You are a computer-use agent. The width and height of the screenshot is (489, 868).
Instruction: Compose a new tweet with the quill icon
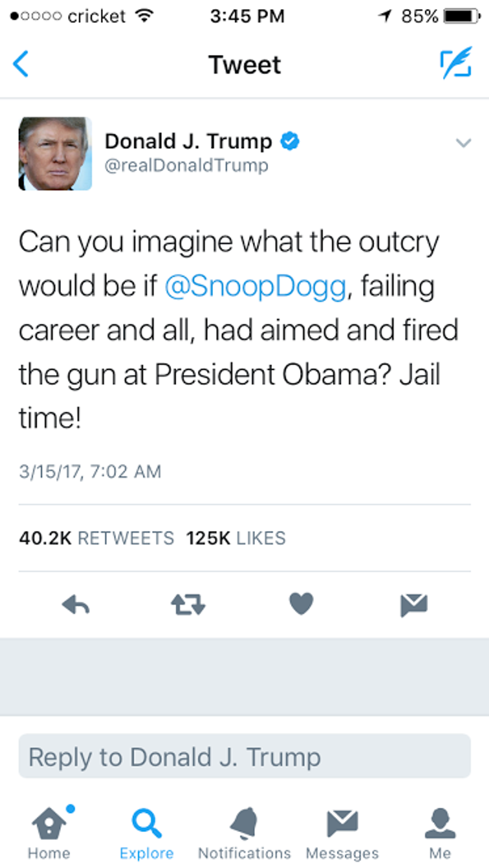click(456, 63)
